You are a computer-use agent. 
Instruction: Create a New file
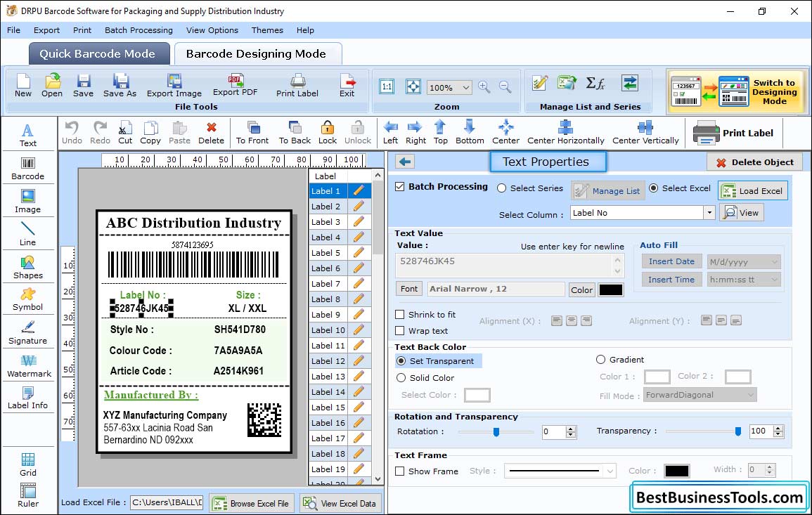[23, 86]
